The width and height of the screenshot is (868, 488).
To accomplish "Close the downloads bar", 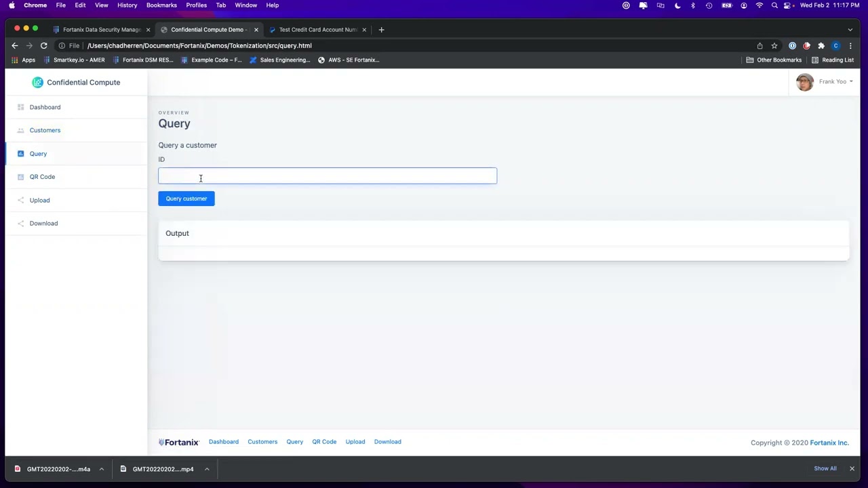I will tap(852, 468).
